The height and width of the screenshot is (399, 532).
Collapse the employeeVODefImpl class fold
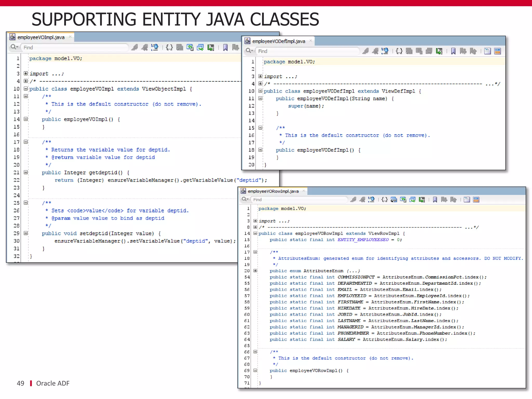(x=260, y=91)
